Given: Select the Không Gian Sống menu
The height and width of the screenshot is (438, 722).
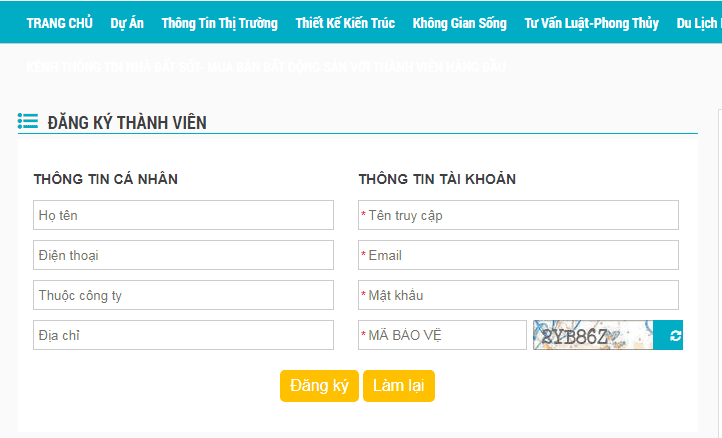Looking at the screenshot, I should coord(459,23).
